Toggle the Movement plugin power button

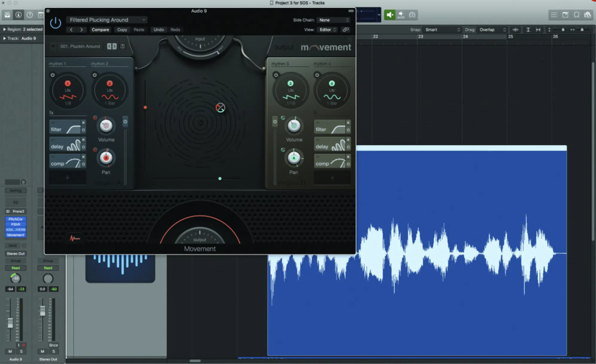(56, 23)
